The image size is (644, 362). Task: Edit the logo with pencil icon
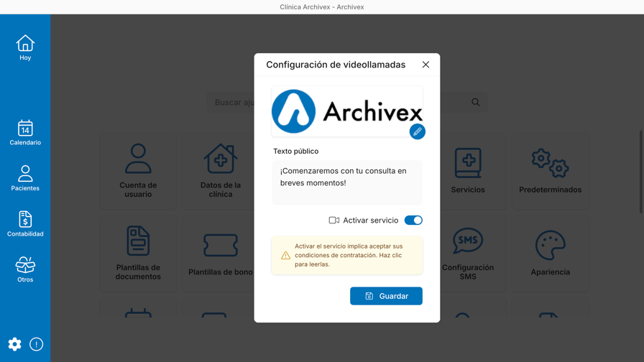coord(418,131)
